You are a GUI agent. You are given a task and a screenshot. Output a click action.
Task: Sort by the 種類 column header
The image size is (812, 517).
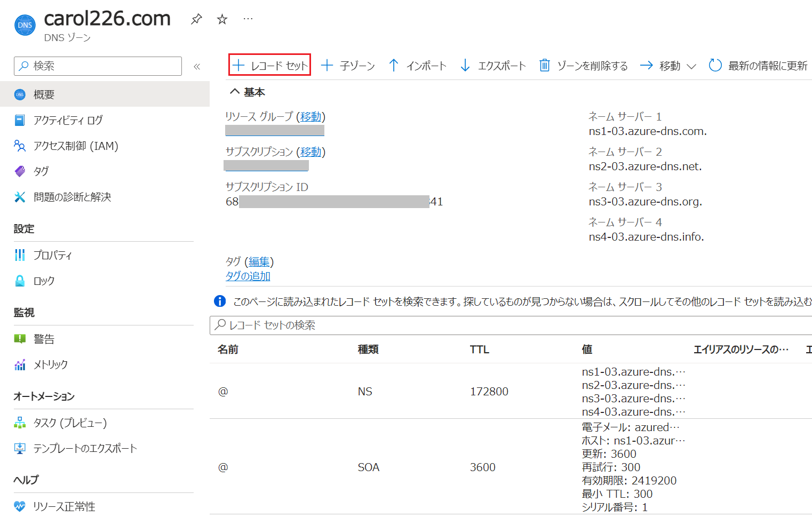click(x=368, y=349)
